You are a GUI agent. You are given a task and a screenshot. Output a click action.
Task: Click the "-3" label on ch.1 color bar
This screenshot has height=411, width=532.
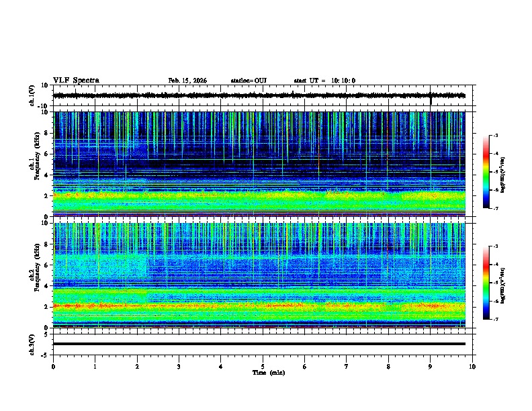[x=495, y=135]
